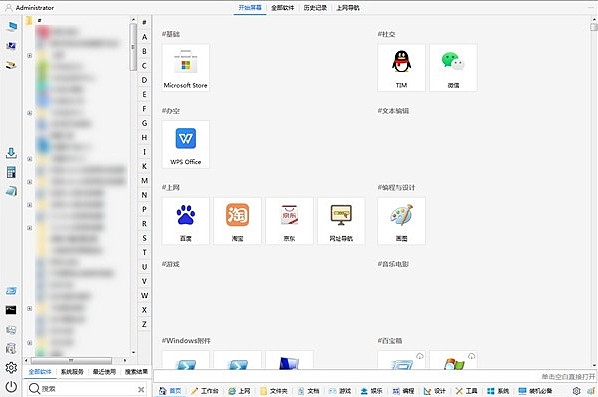The image size is (598, 397).
Task: Expand the first collapsed tree node
Action: pyautogui.click(x=29, y=55)
